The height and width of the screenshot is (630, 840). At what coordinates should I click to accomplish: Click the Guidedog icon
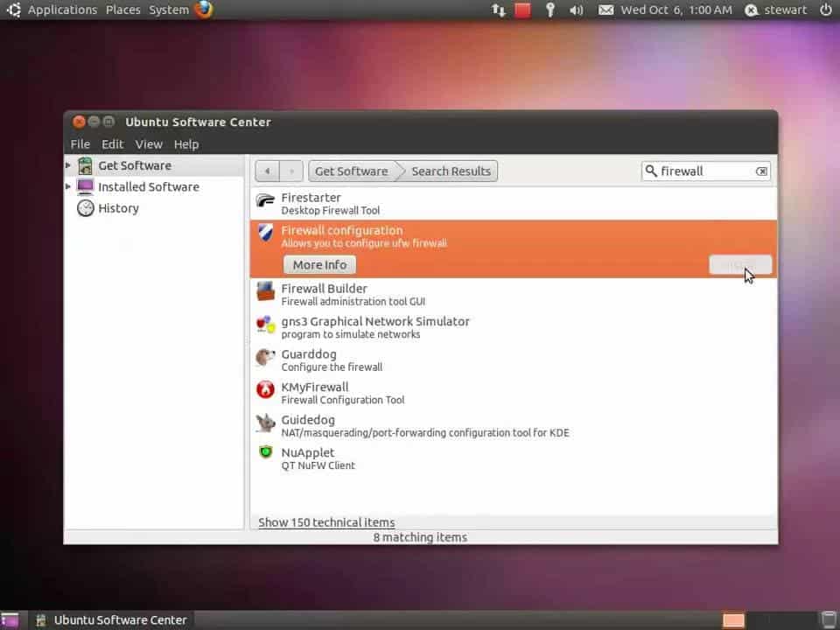coord(265,423)
